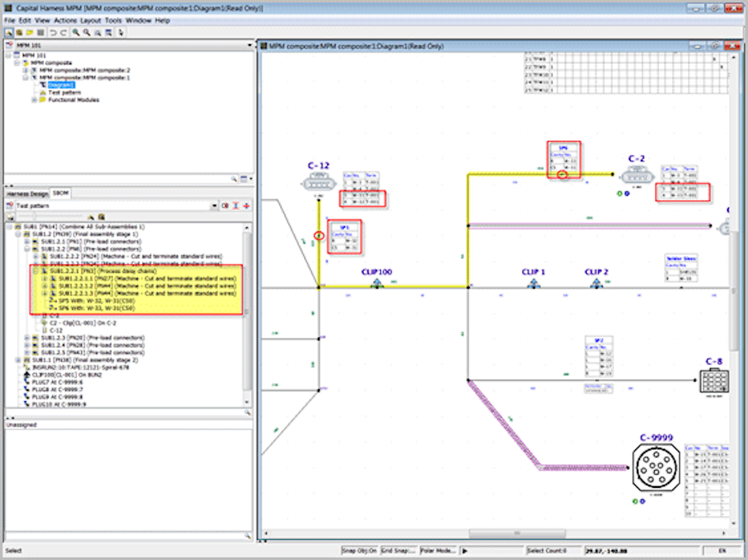Toggle Snap Obj in the status bar
Viewport: 748px width, 560px height.
359,550
